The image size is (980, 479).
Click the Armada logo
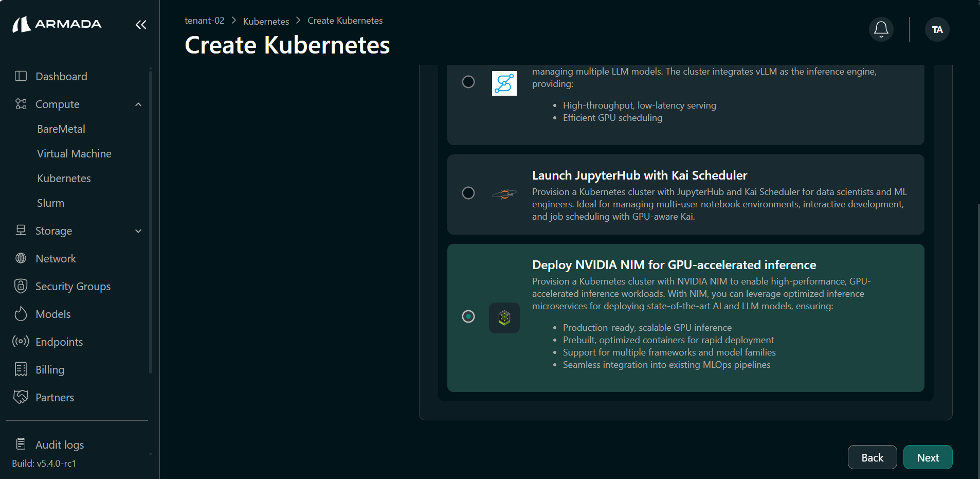(57, 24)
